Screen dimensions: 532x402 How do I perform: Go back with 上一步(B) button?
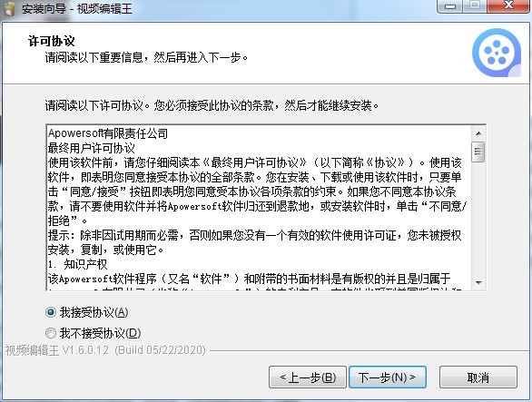[308, 377]
